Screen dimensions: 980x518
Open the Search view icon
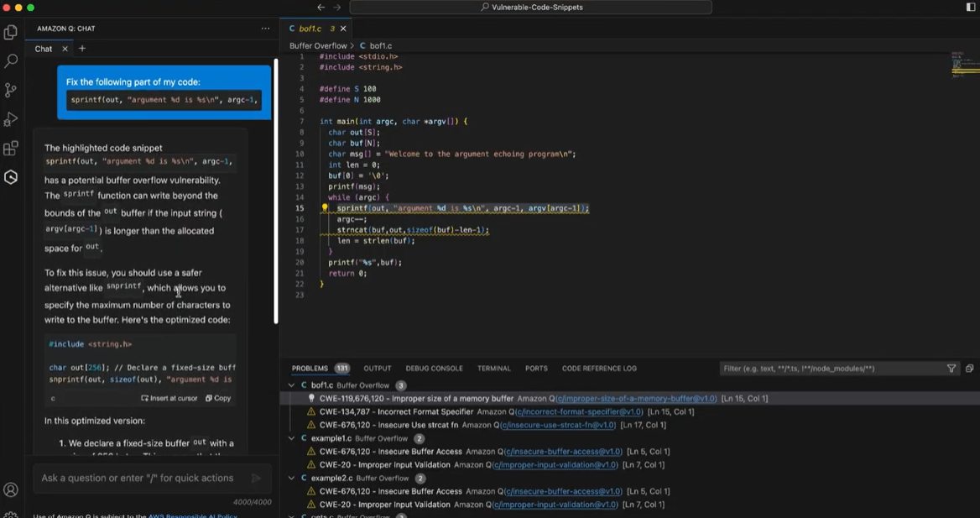pyautogui.click(x=11, y=61)
